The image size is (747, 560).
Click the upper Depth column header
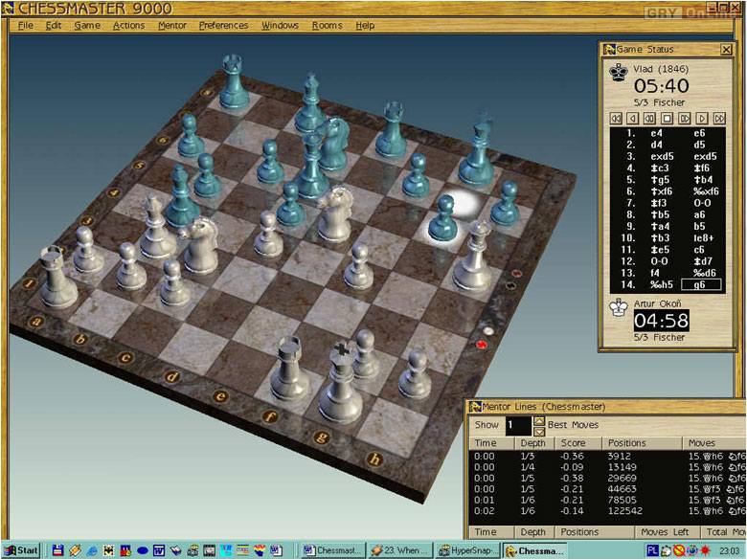[x=535, y=443]
